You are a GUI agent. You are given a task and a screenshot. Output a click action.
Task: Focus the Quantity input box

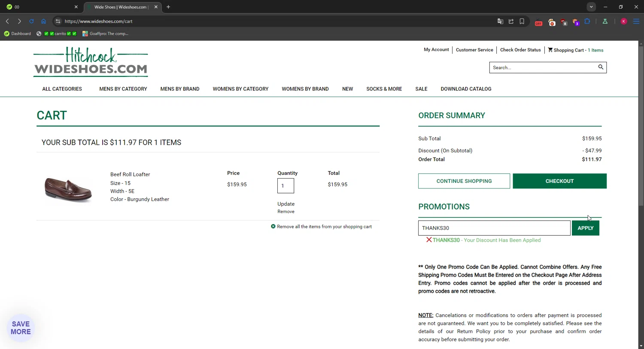click(286, 186)
